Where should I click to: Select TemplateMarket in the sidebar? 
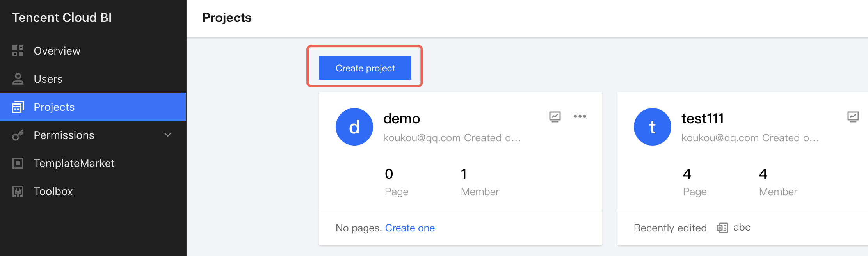tap(74, 163)
